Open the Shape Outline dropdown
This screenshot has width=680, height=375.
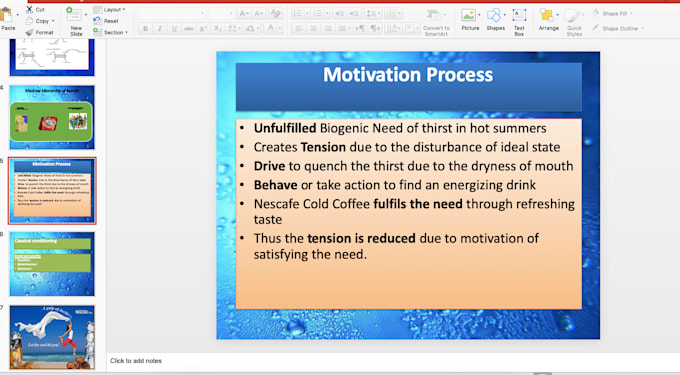[x=618, y=28]
